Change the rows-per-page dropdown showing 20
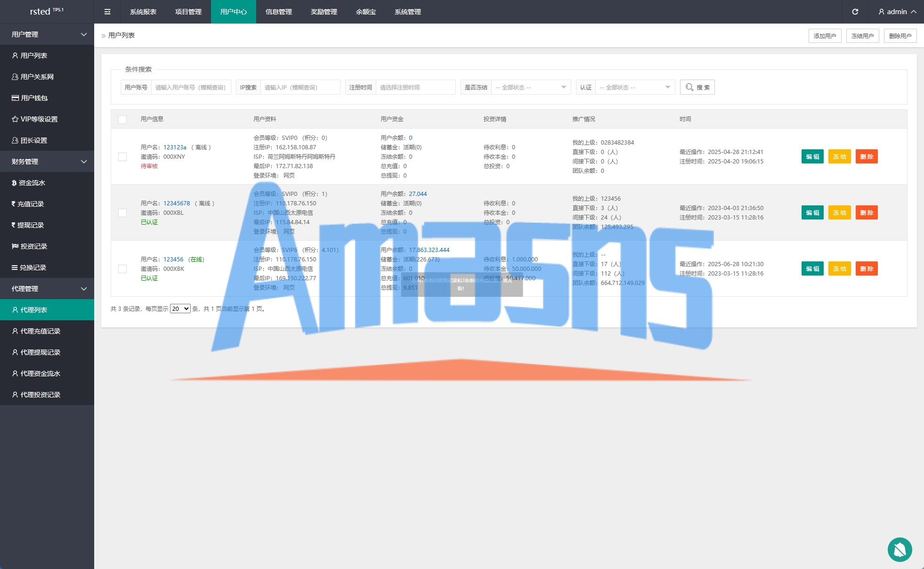This screenshot has height=569, width=924. click(180, 309)
